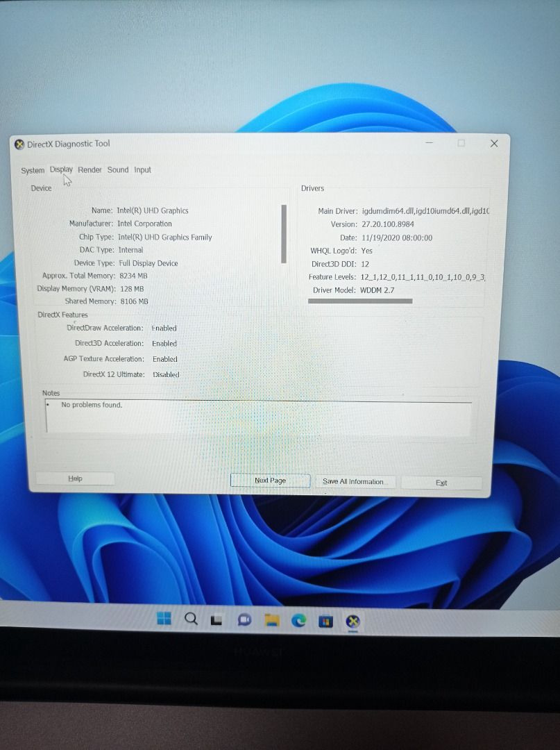The image size is (560, 750).
Task: Minimize the DirectX Diagnostic Tool window
Action: click(429, 143)
